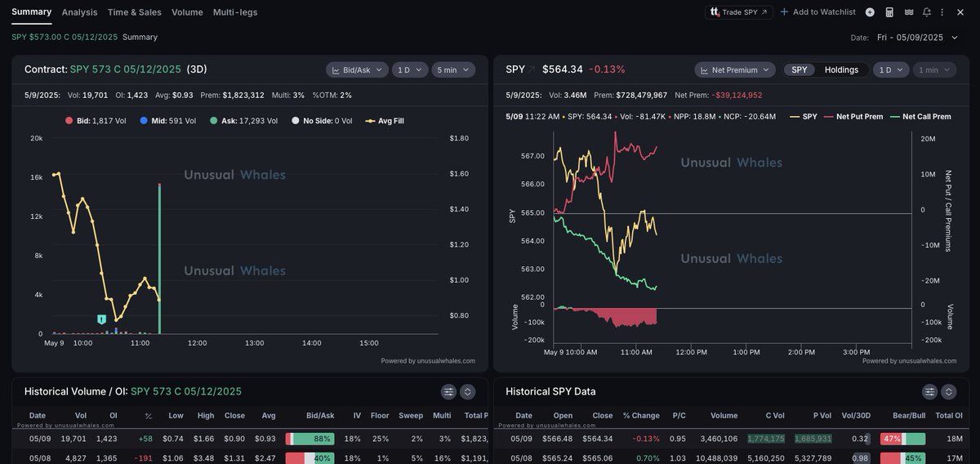Switch to Holdings view toggle
This screenshot has height=464, width=980.
[841, 69]
